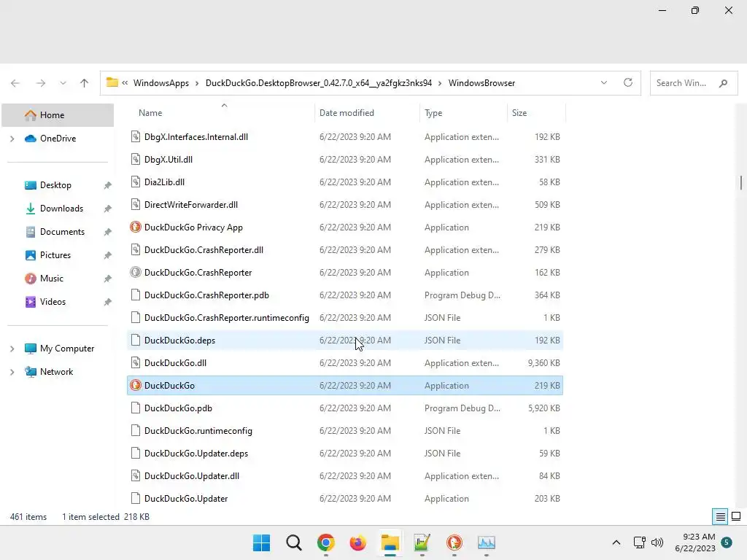Open the Windows Start menu

[x=261, y=542]
